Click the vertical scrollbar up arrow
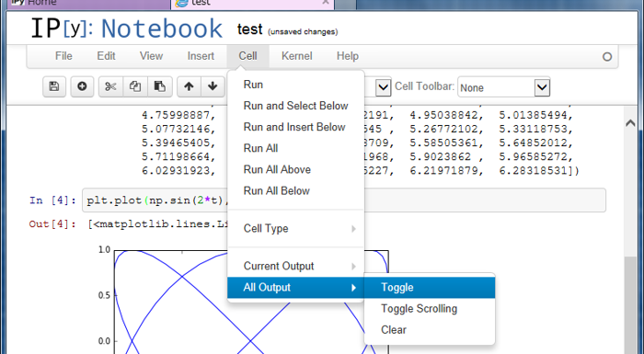644x354 pixels. [630, 122]
